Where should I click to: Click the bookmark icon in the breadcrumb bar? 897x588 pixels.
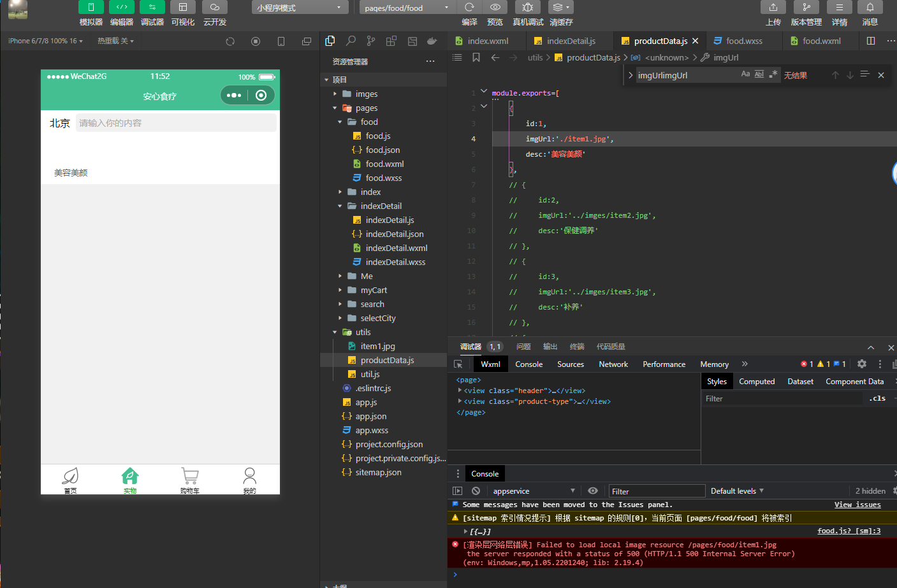click(476, 57)
